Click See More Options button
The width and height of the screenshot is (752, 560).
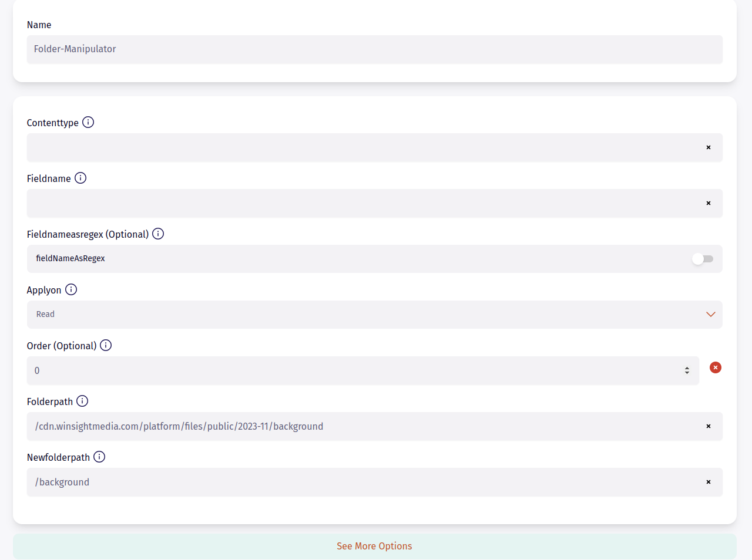(374, 546)
